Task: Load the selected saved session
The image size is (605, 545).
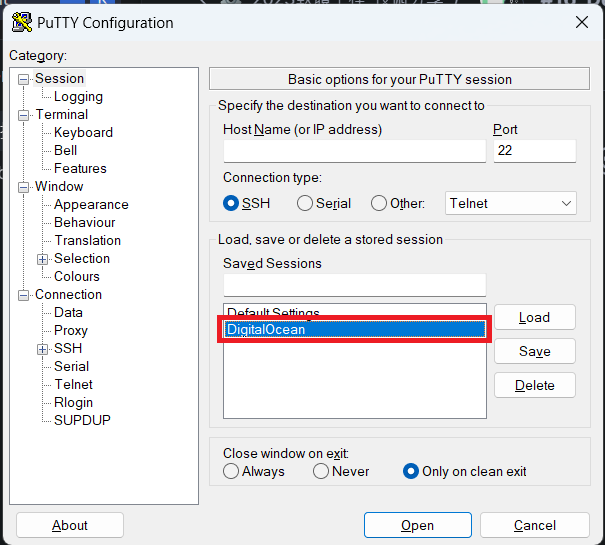Action: coord(534,317)
